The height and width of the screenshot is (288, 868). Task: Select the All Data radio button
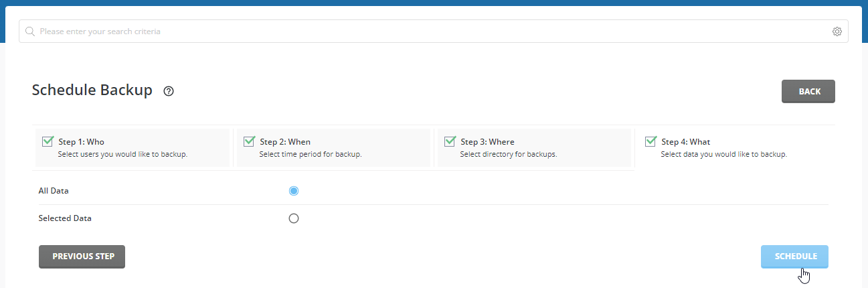point(293,191)
